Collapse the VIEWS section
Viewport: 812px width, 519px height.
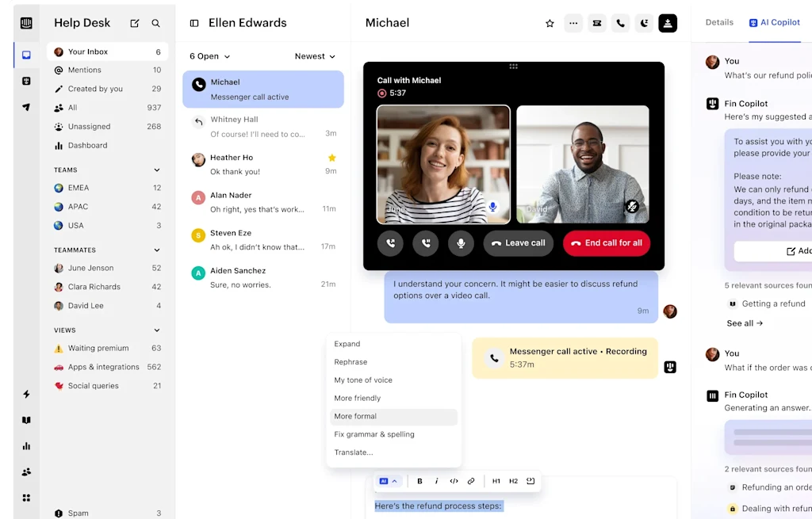click(x=157, y=330)
